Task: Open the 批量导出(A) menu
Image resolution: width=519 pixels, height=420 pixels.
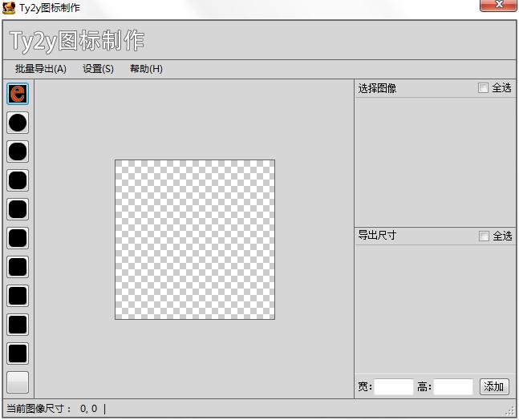Action: (x=41, y=69)
